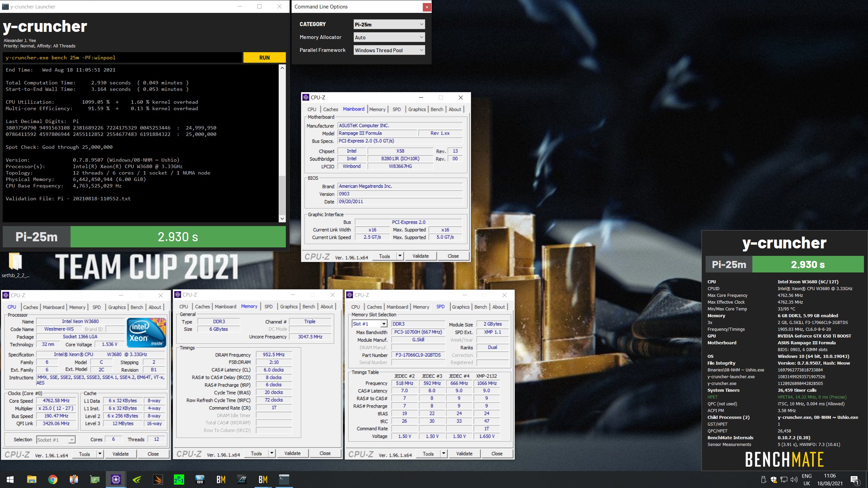The width and height of the screenshot is (868, 488).
Task: Click the second BM BenchMate taskbar icon
Action: tap(263, 480)
